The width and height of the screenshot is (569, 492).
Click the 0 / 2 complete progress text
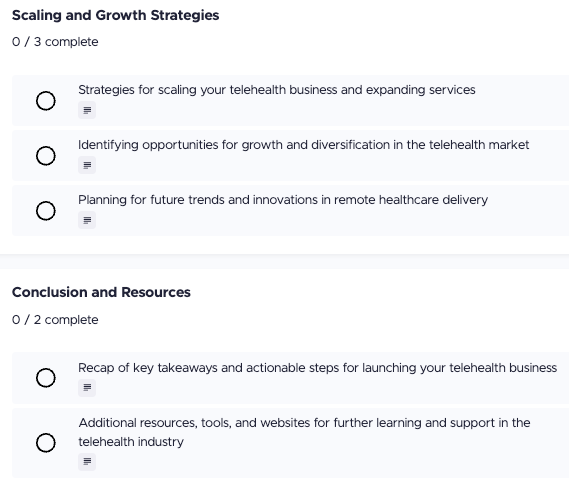point(55,320)
